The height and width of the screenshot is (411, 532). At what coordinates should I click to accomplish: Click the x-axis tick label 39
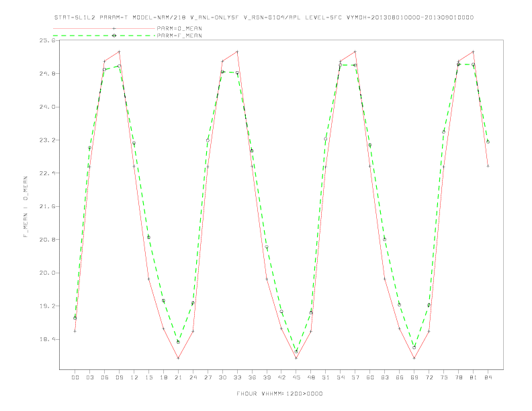click(267, 377)
